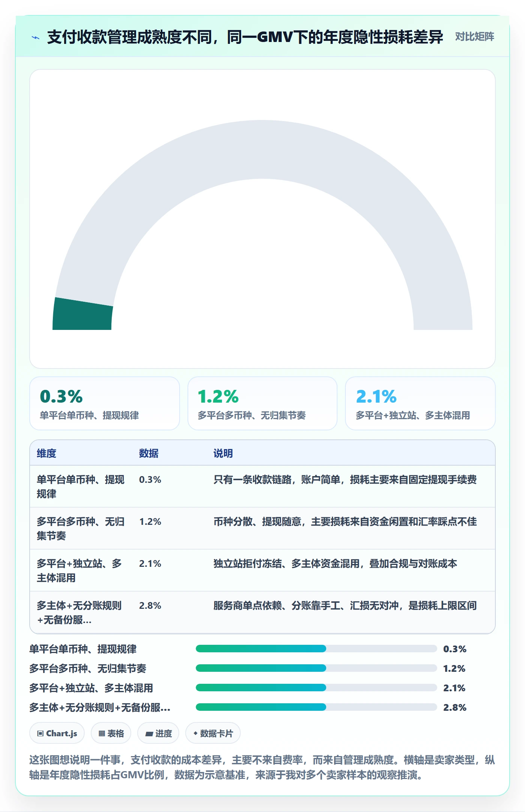Click the chart title text
The width and height of the screenshot is (525, 812).
point(245,37)
